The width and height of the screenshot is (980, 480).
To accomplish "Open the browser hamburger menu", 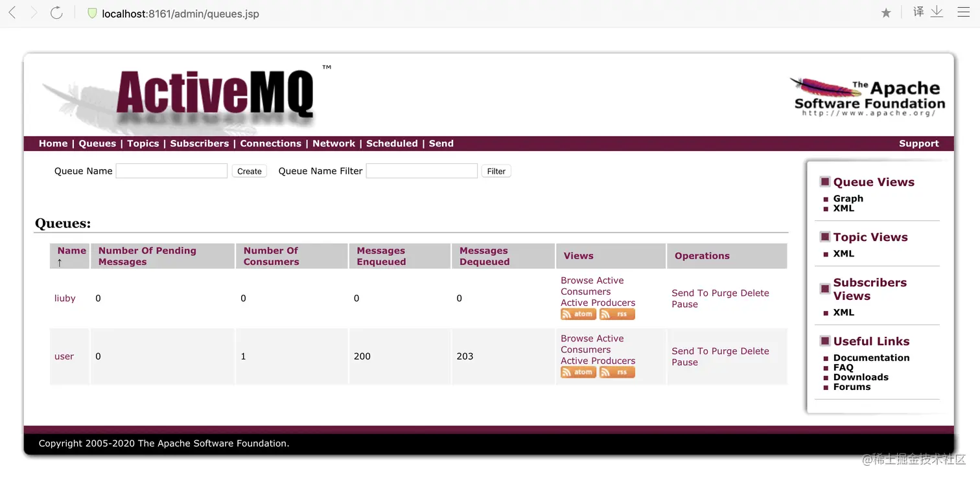I will tap(963, 12).
